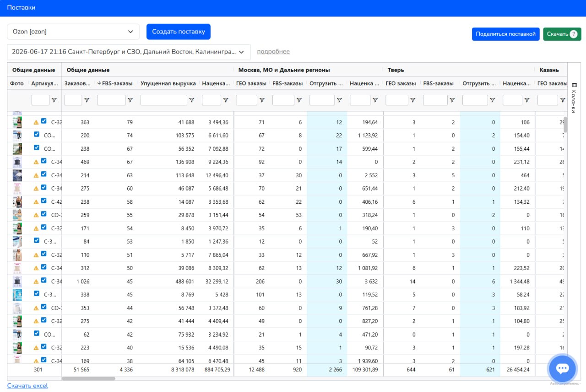Click the Создать поставку button

[x=179, y=32]
